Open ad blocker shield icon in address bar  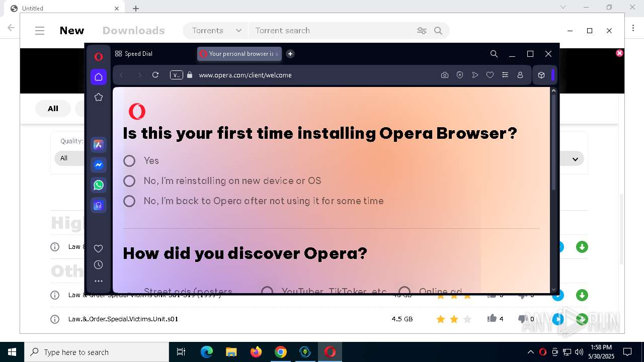(x=460, y=75)
